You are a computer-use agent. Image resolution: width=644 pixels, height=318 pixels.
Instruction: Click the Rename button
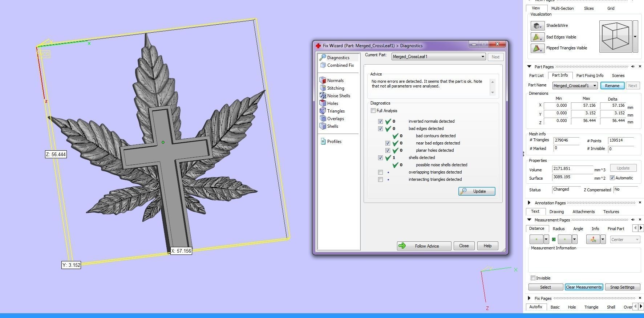(x=612, y=86)
